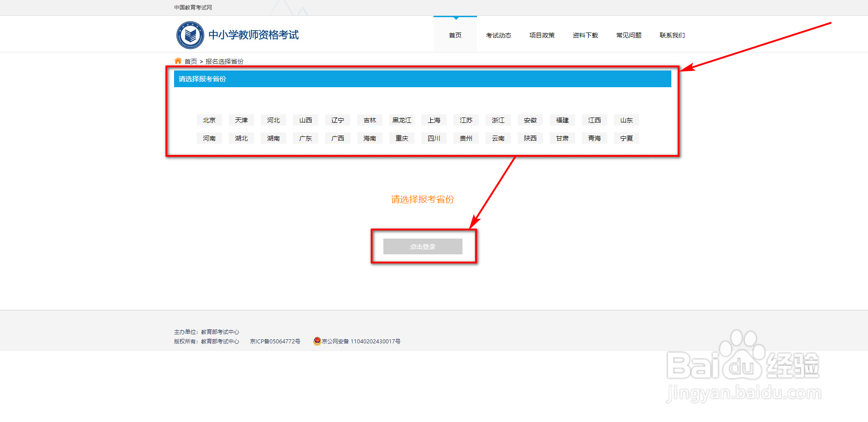Click the teacher exam site logo
Image resolution: width=868 pixels, height=422 pixels.
(237, 34)
